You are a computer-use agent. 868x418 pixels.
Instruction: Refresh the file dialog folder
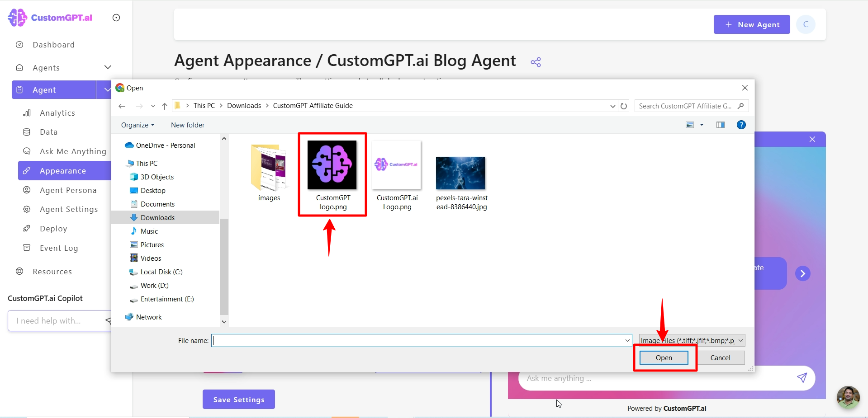[624, 106]
